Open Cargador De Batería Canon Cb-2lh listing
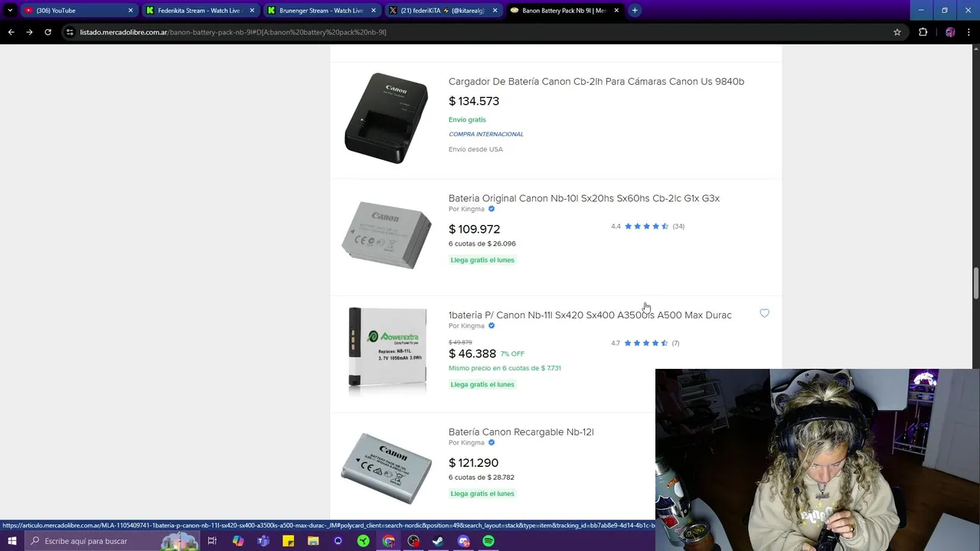The image size is (980, 551). 596,81
